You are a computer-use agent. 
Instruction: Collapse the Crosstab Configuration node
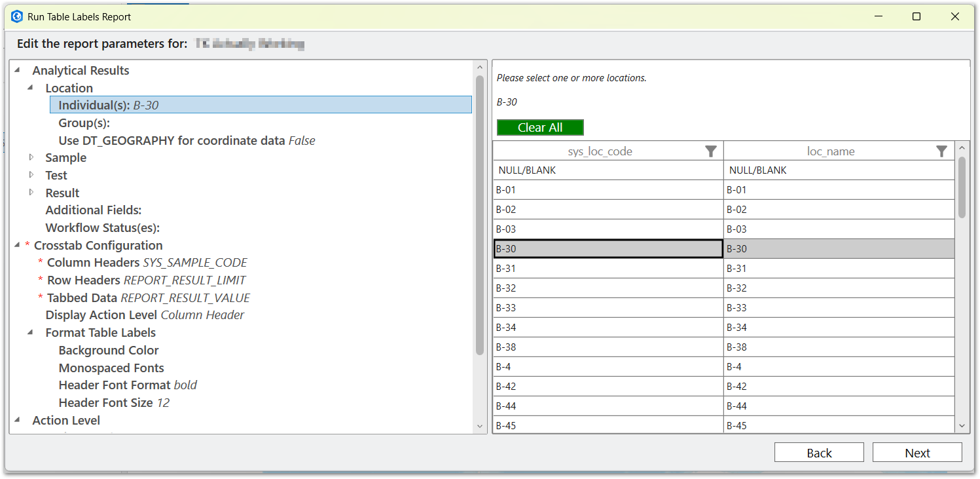point(17,245)
